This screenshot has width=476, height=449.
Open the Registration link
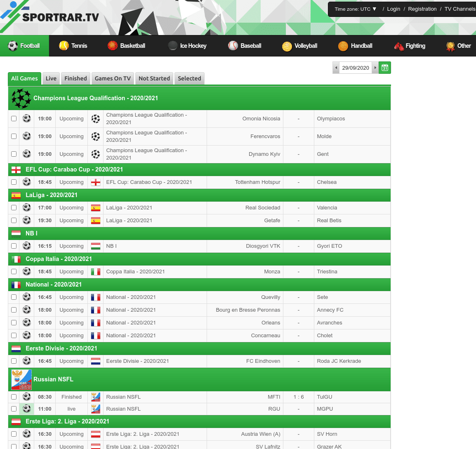coord(422,9)
